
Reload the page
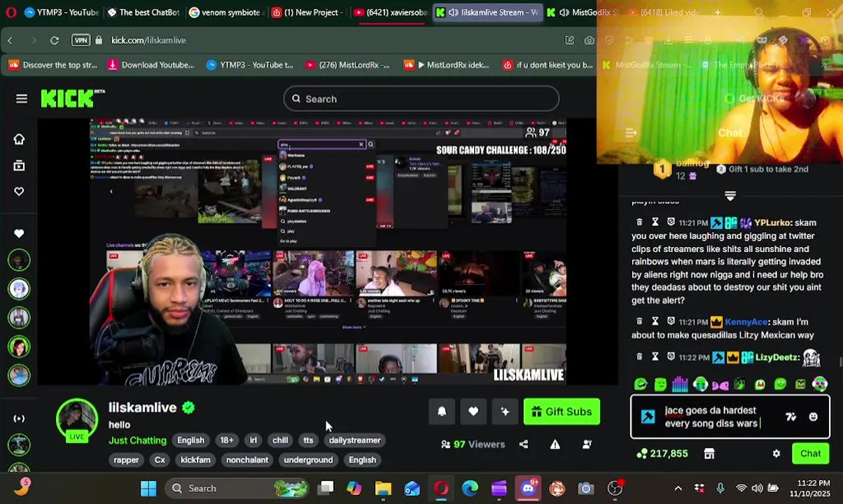click(54, 40)
